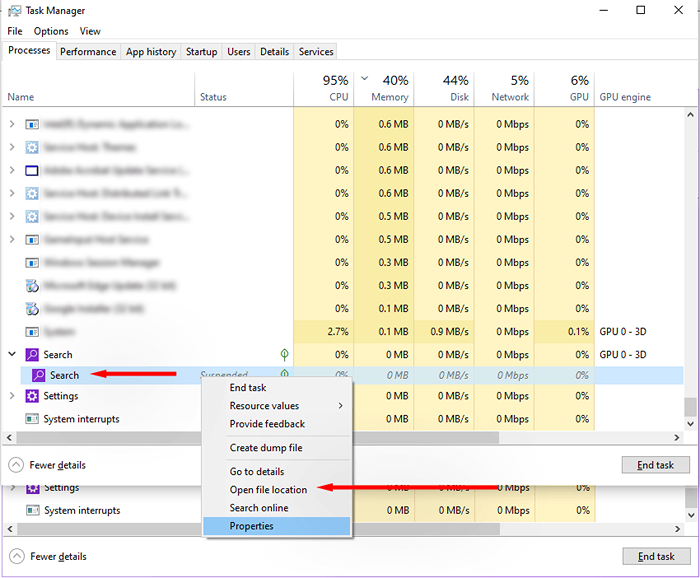
Task: Click the window icon on the third process row
Action: (32, 170)
